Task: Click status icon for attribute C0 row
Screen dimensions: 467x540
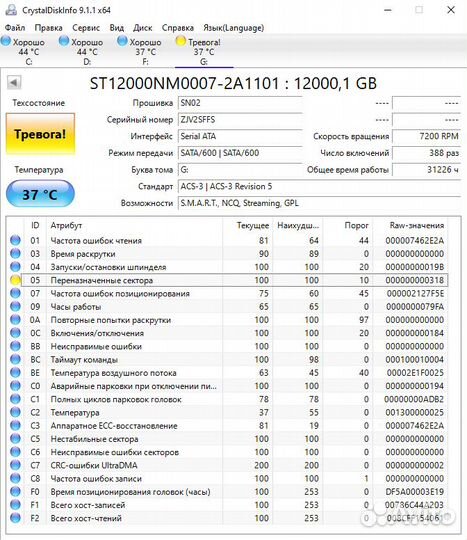Action: pyautogui.click(x=15, y=386)
